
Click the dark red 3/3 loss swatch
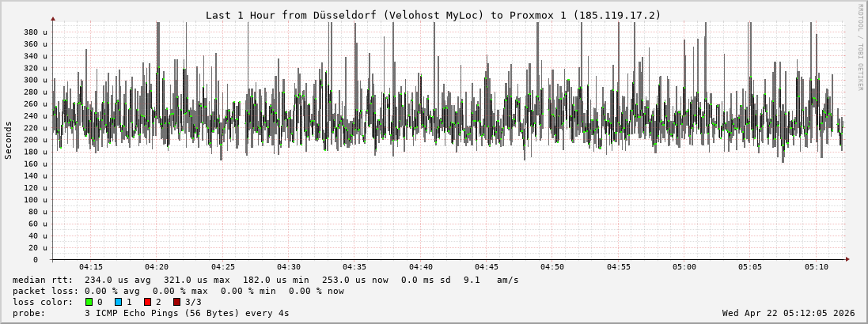point(176,302)
